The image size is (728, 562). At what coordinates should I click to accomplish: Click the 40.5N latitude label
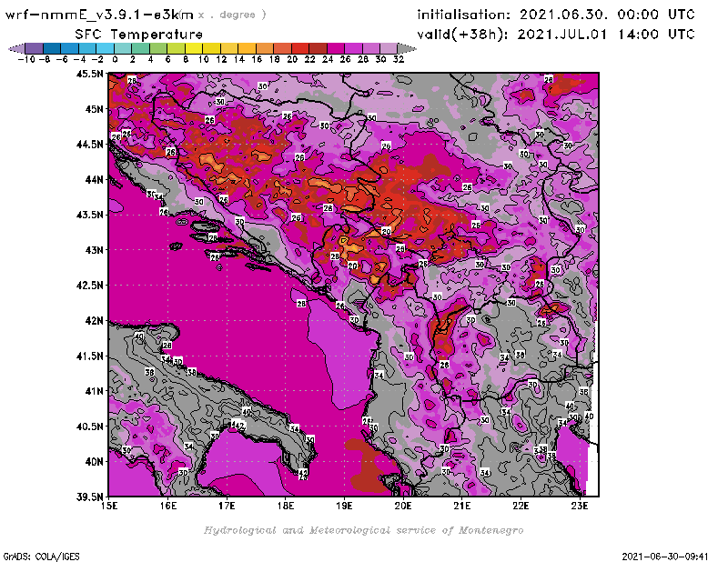tap(89, 427)
